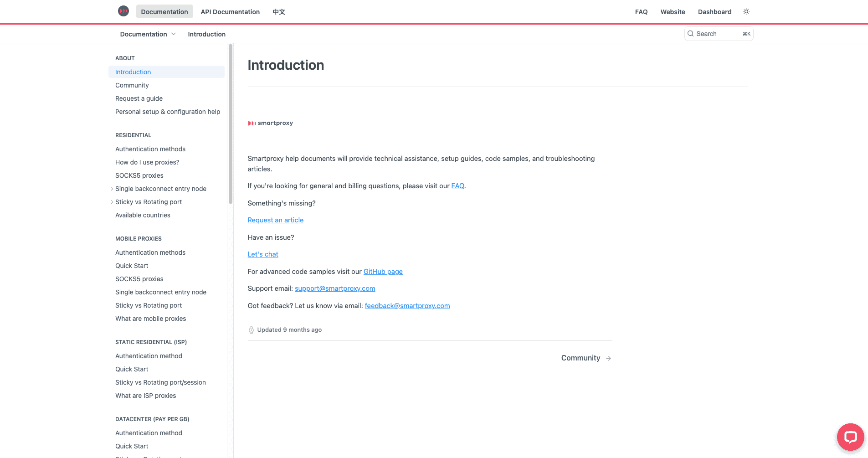
Task: Click the MOBILE PROXIES section heading
Action: (139, 239)
